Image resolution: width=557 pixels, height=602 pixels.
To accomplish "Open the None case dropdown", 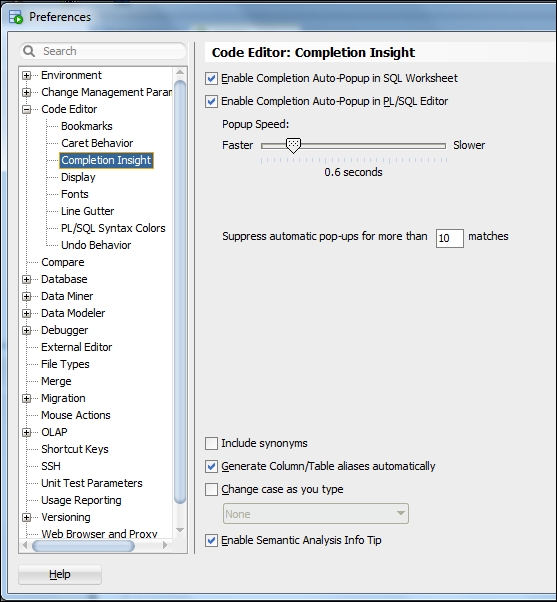I will click(x=316, y=514).
